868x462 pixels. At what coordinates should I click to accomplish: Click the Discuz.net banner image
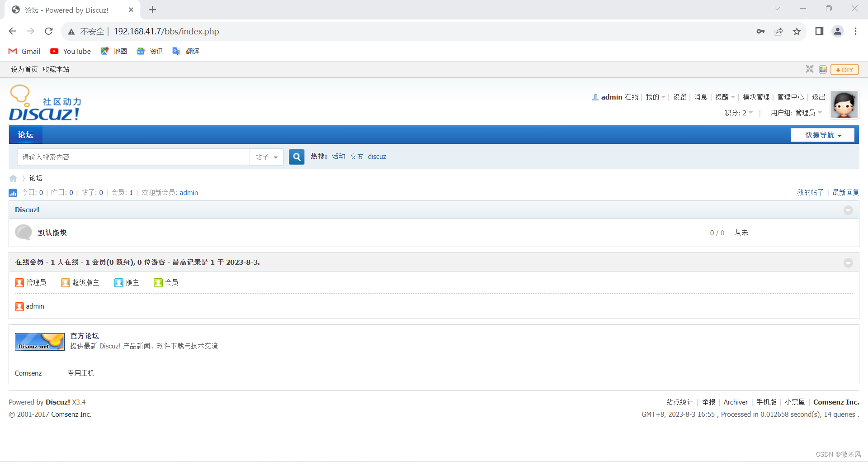pyautogui.click(x=40, y=342)
